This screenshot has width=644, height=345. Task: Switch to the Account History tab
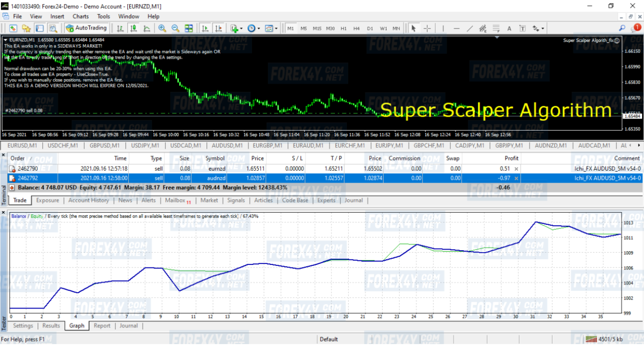coord(88,201)
